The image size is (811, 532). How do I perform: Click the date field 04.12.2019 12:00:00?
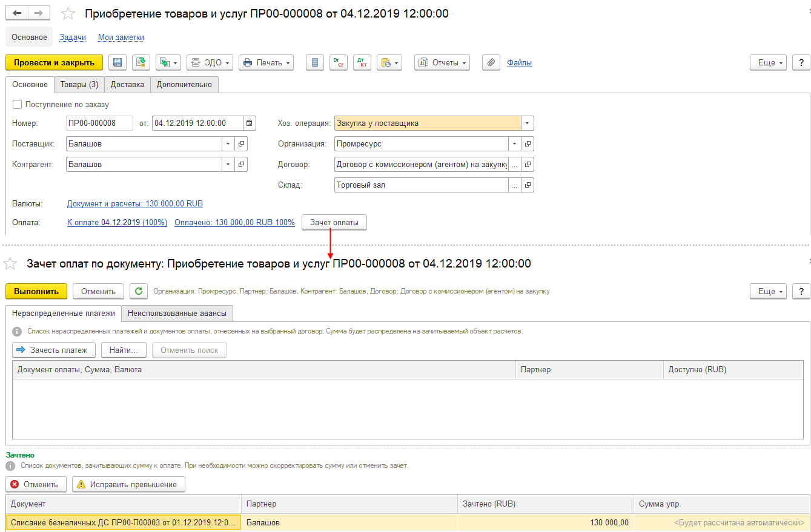click(x=197, y=123)
